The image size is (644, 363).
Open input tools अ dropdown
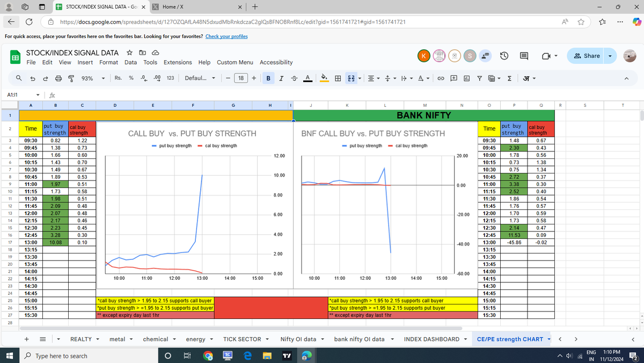pyautogui.click(x=528, y=78)
